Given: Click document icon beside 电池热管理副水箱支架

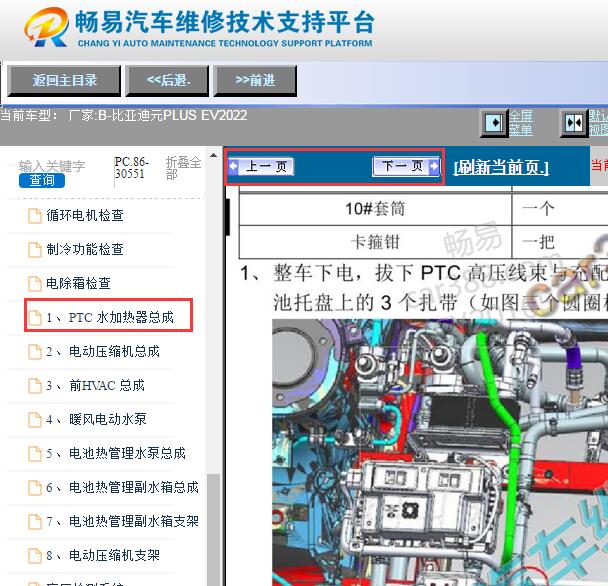Looking at the screenshot, I should pos(35,522).
